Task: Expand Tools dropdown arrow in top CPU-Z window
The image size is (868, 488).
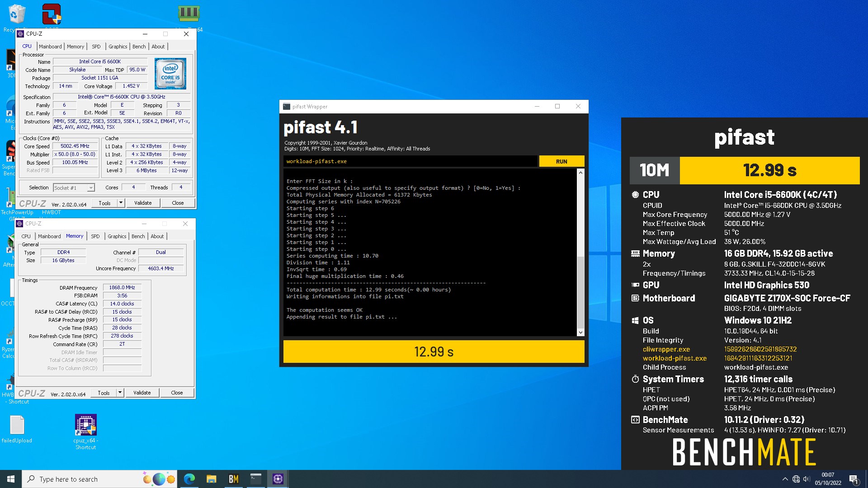Action: tap(121, 203)
